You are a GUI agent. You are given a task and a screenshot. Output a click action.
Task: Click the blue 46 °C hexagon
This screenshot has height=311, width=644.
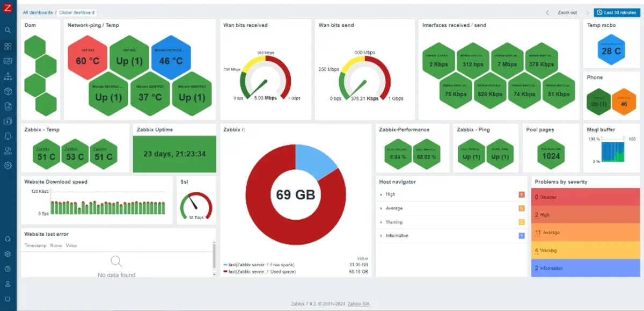[171, 59]
